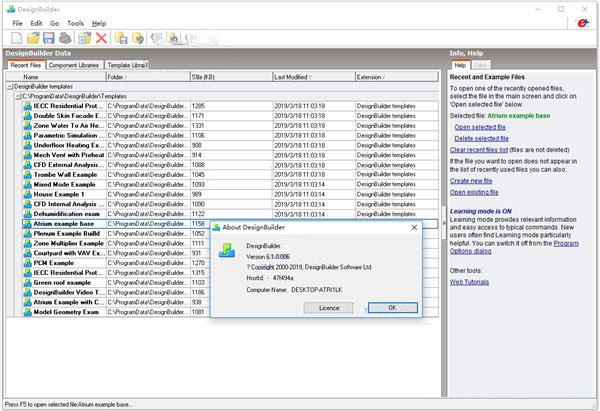Click the red X delete toolbar icon
Viewport: 600px width, 411px height.
(101, 38)
